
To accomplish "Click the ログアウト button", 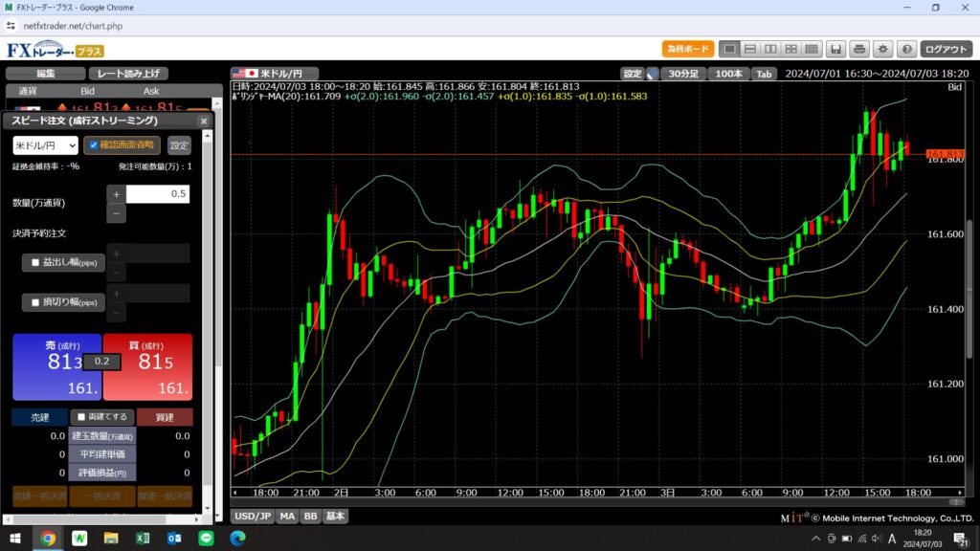I will tap(947, 49).
